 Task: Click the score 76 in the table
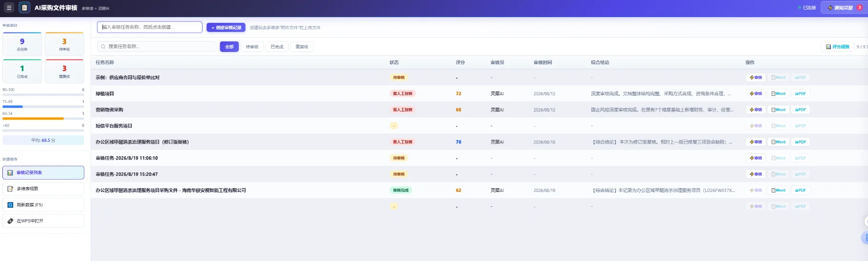coord(458,142)
